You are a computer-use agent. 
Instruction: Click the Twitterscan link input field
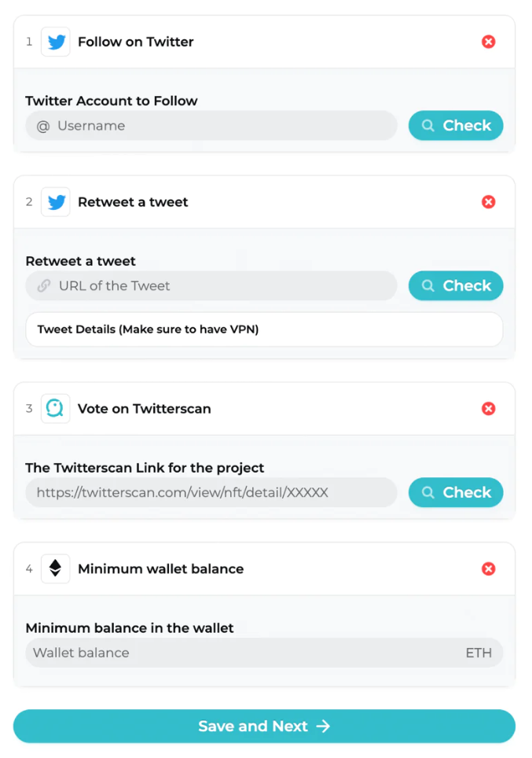[211, 492]
